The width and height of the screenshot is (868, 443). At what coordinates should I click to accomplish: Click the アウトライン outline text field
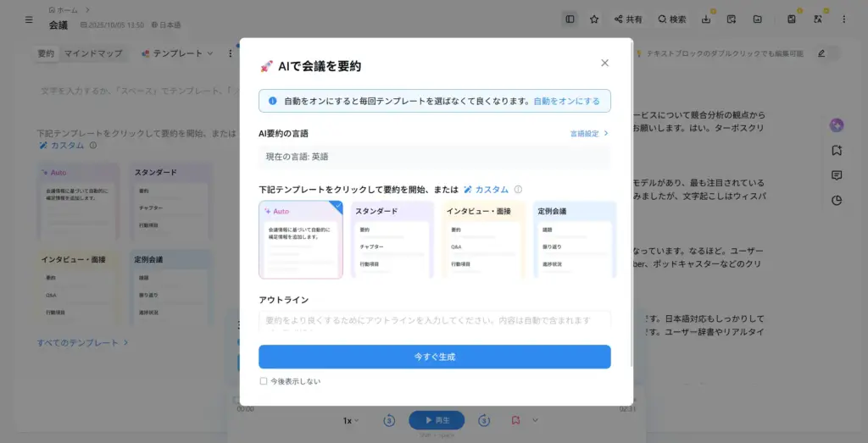(435, 322)
